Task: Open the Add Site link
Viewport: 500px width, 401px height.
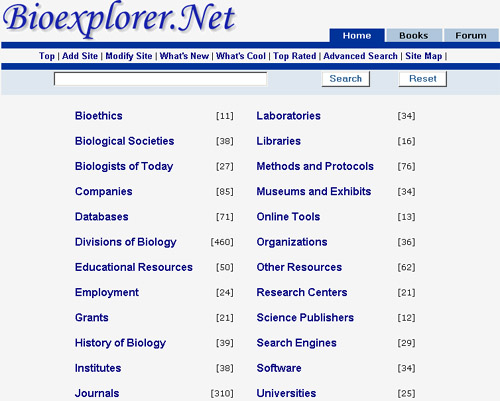Action: click(80, 56)
